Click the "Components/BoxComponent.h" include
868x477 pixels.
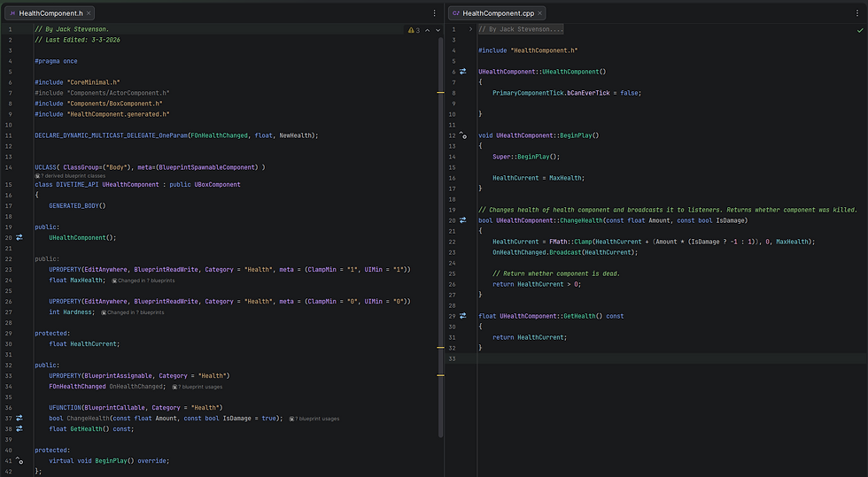pyautogui.click(x=98, y=104)
